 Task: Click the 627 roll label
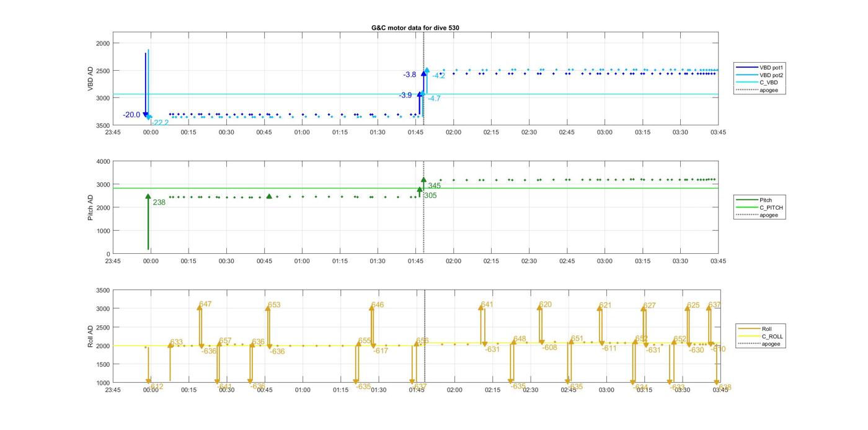[650, 305]
